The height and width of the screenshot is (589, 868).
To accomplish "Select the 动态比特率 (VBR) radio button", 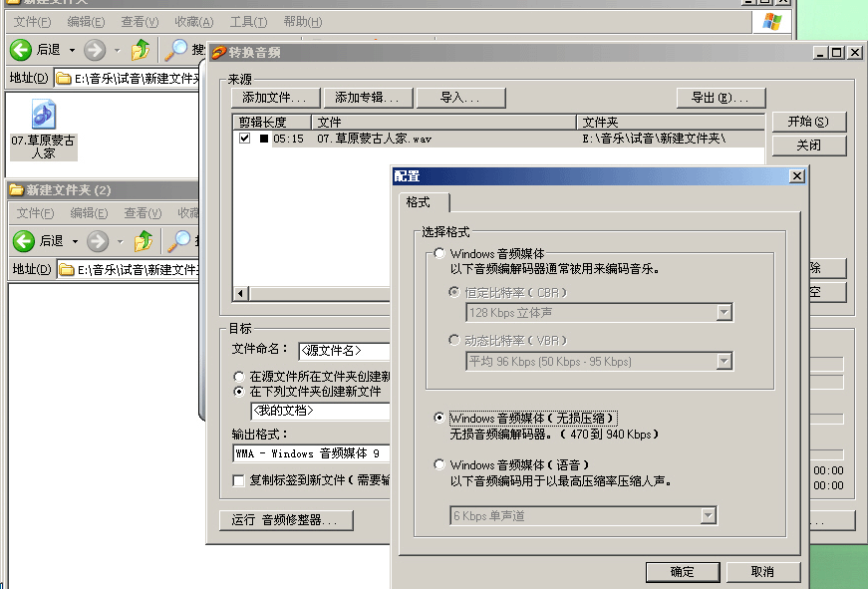I will (453, 340).
